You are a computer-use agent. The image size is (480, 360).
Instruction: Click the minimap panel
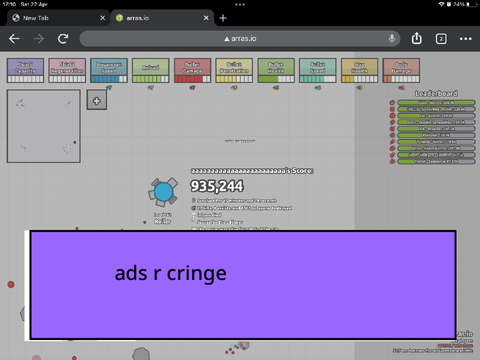44,126
